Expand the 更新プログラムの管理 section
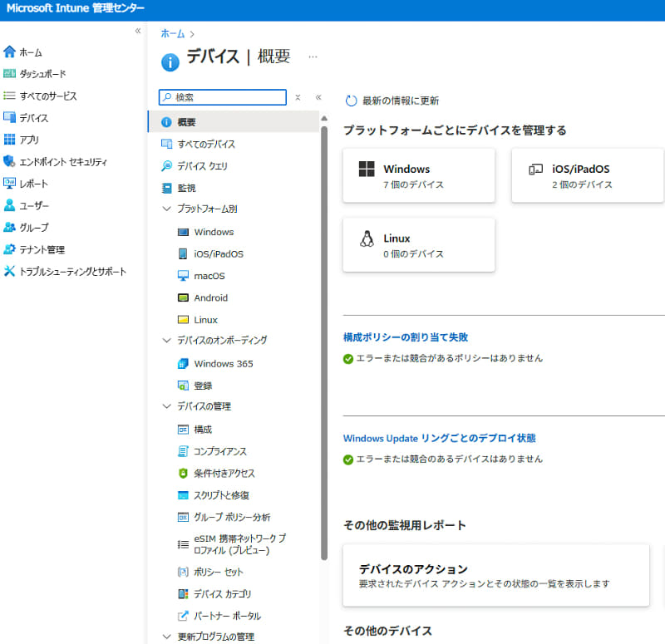The image size is (665, 644). (165, 636)
